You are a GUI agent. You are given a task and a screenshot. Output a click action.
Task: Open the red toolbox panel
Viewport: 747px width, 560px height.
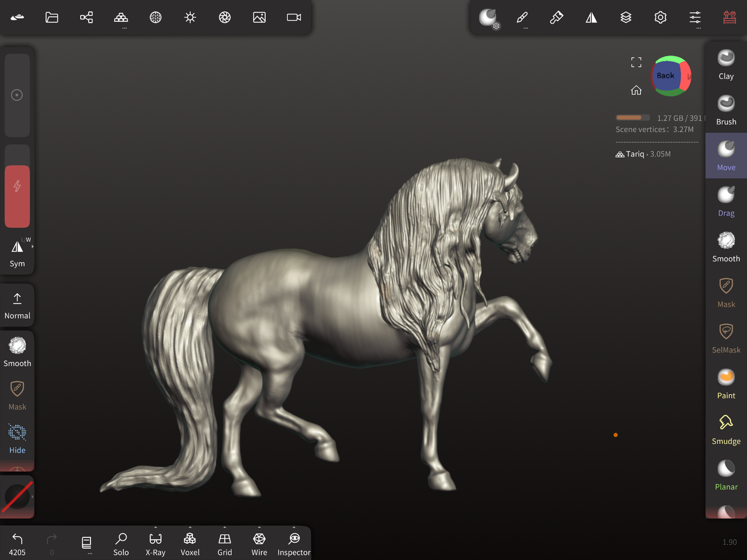click(x=729, y=17)
